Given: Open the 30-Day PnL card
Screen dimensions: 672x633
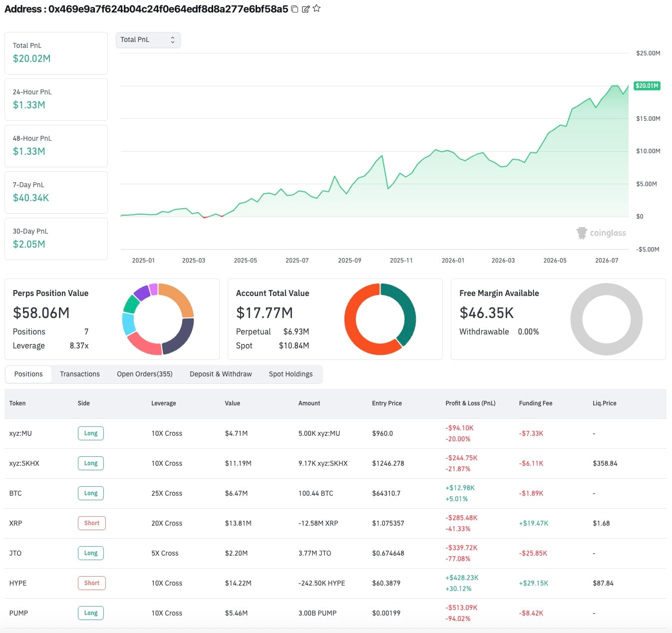Looking at the screenshot, I should point(56,239).
